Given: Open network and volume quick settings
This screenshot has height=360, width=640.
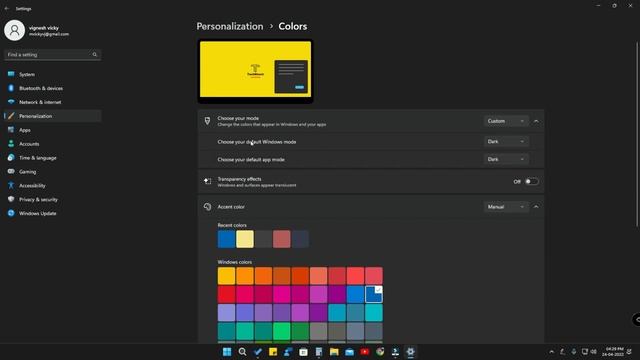Looking at the screenshot, I should [589, 352].
